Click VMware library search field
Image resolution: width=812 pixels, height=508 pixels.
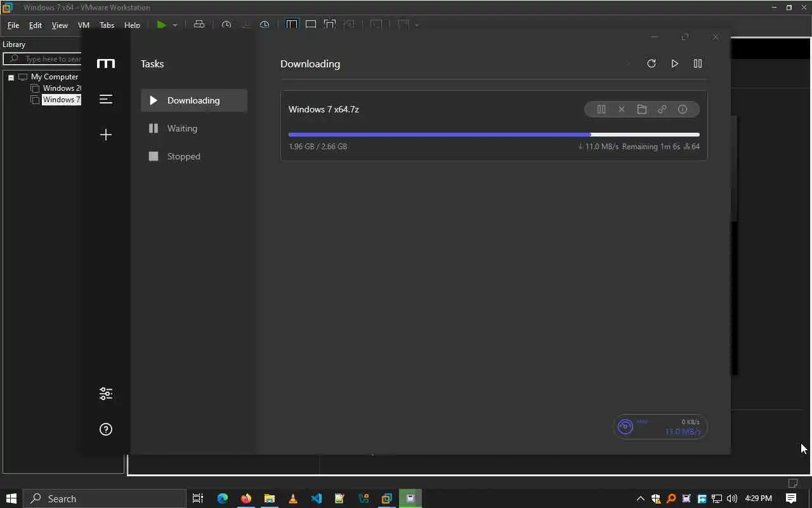coord(43,58)
